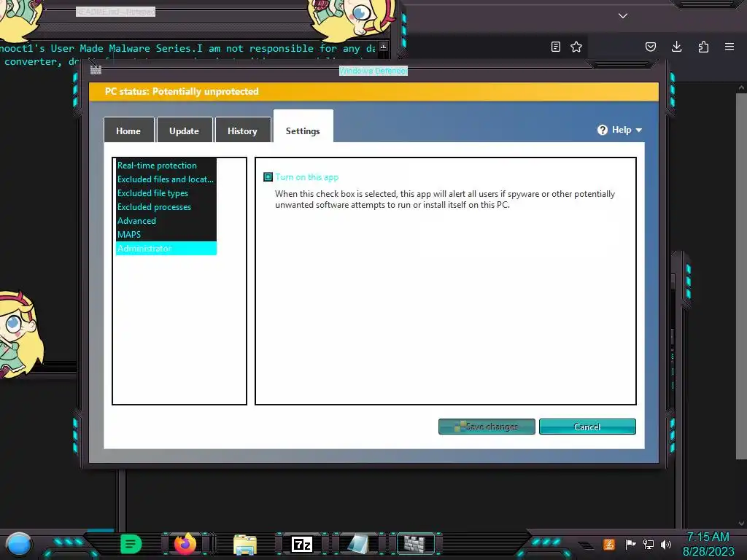Click the Windows Defender window title text

[373, 71]
